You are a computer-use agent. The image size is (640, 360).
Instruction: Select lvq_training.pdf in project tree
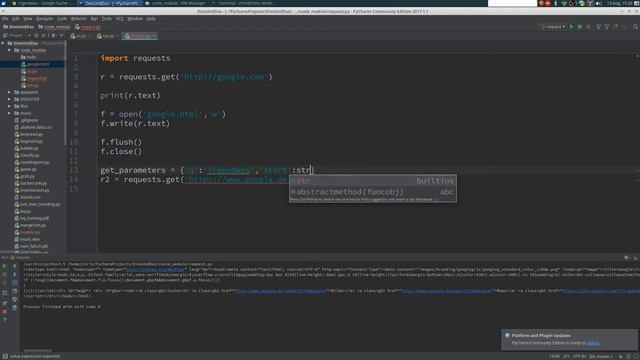(31, 218)
